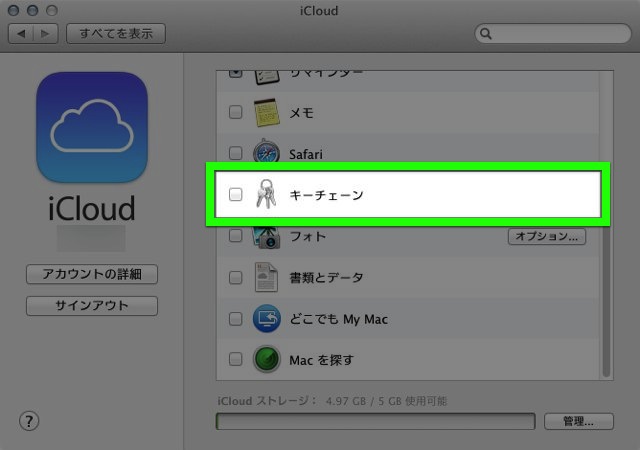Click the Documents and Data icon

tap(266, 278)
